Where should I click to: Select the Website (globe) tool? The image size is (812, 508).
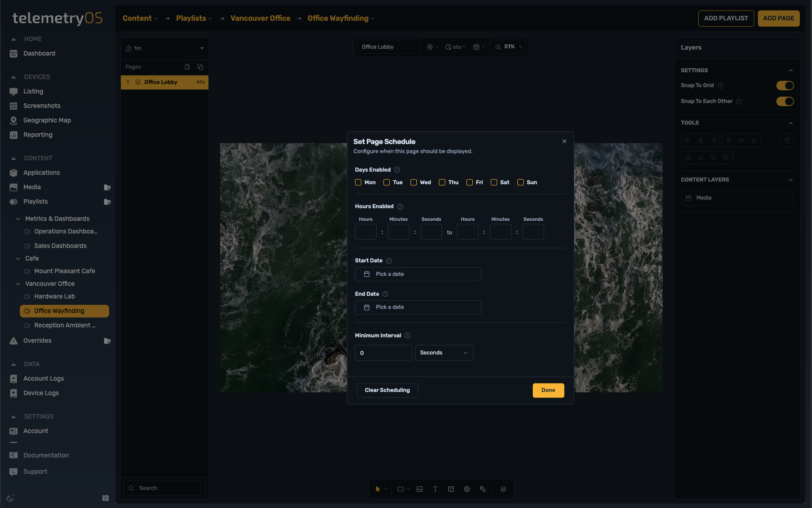466,489
